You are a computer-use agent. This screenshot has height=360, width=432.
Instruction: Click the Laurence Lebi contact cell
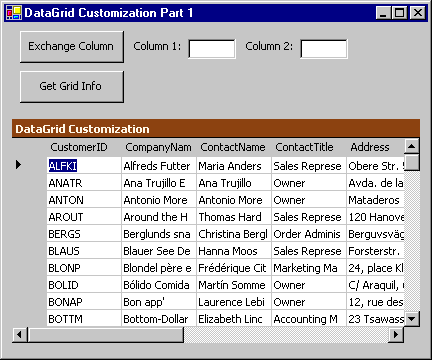pyautogui.click(x=234, y=301)
